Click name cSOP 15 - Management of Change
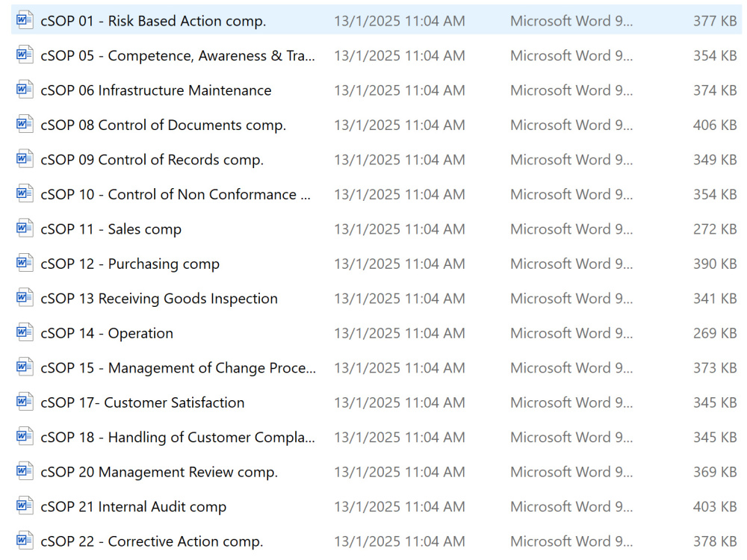747x560 pixels. point(179,369)
